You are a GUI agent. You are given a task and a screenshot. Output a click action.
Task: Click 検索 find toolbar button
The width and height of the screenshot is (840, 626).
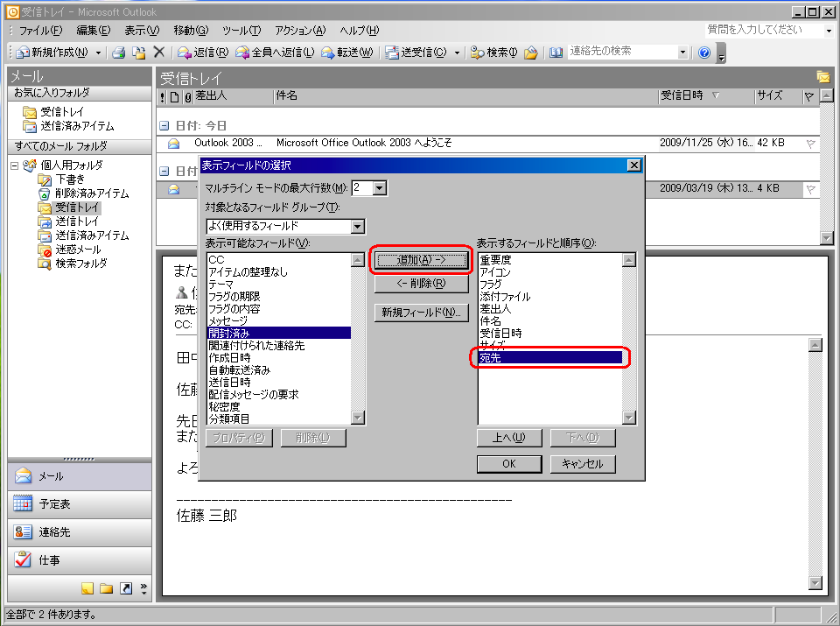tap(493, 52)
